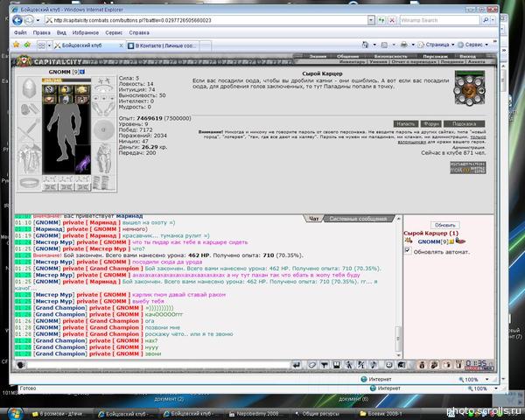Expand the command bar overflow chevron
The width and height of the screenshot is (525, 420).
coord(495,41)
